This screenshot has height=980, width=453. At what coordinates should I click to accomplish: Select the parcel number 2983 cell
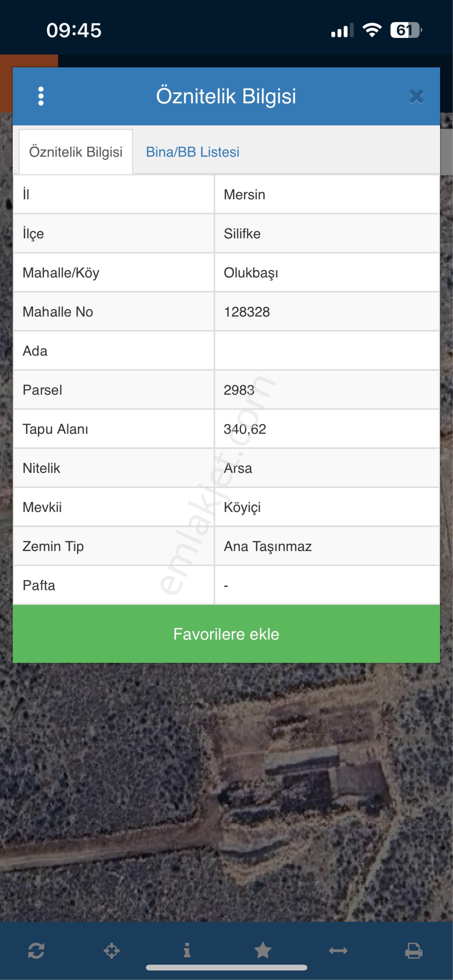[327, 390]
